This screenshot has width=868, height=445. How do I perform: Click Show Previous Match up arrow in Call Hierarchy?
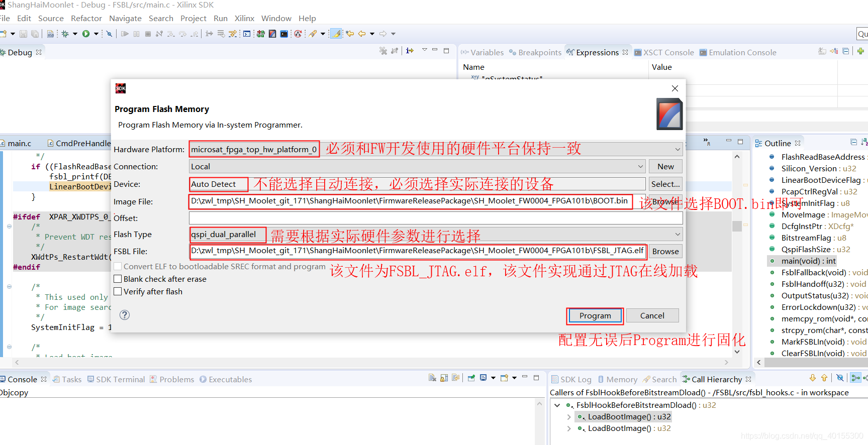[824, 378]
